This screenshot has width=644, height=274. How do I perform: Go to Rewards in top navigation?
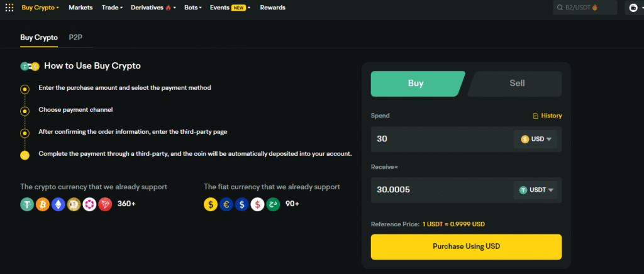click(x=272, y=8)
